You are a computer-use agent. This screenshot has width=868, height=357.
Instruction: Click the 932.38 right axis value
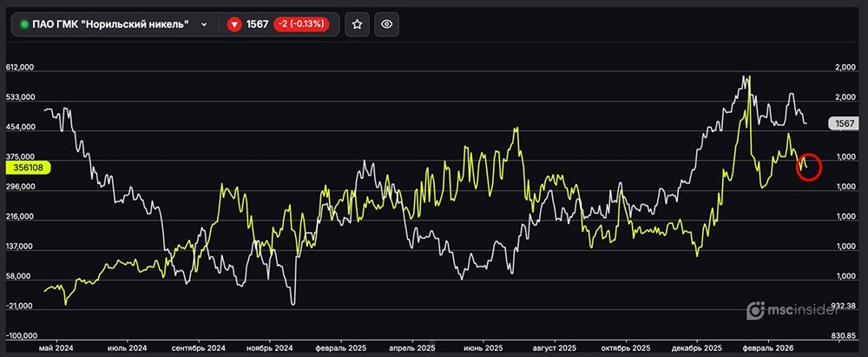pyautogui.click(x=845, y=306)
